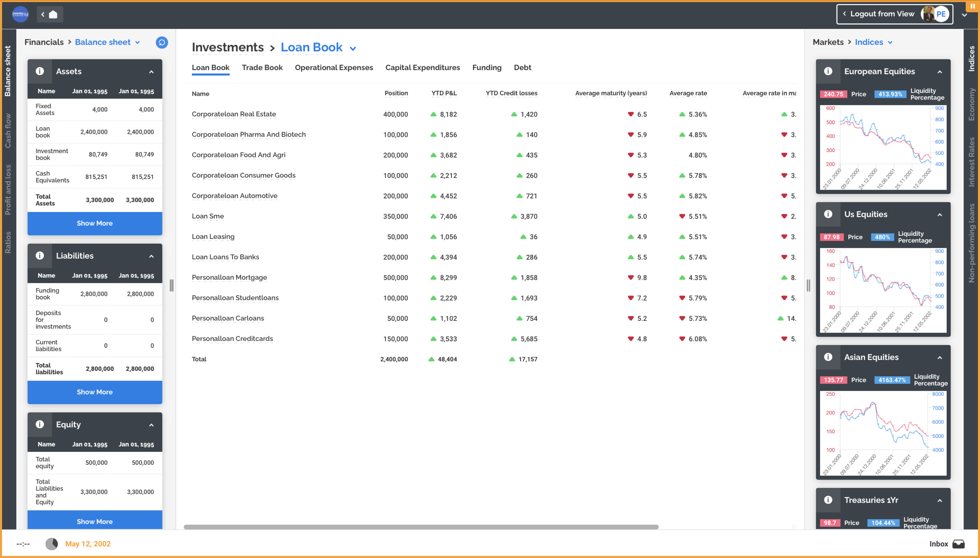Click the Asian Equities info icon
980x558 pixels.
(828, 357)
